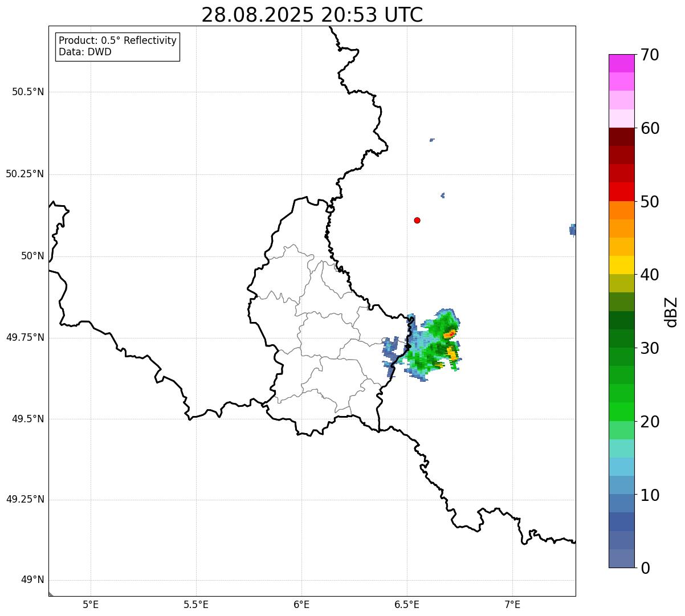Image resolution: width=685 pixels, height=616 pixels.
Task: Click the colorbar tick label '70'
Action: coord(650,55)
